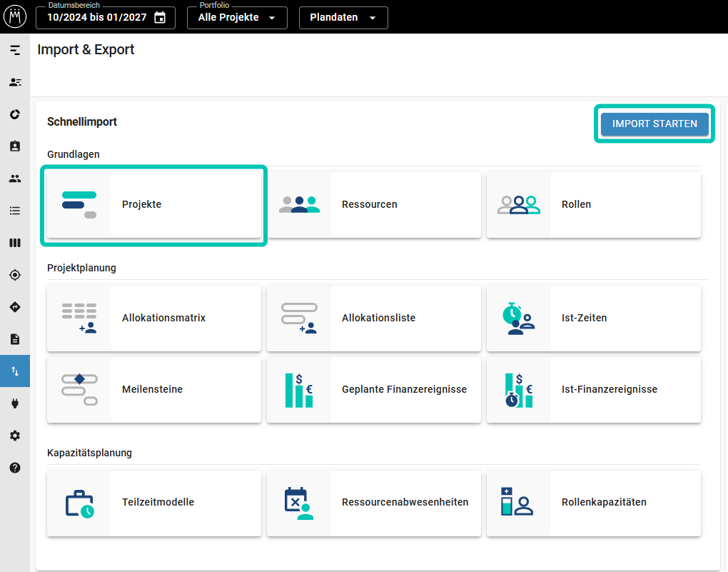Click the Geplante Finanzereignisse label
Image resolution: width=728 pixels, height=572 pixels.
click(405, 389)
